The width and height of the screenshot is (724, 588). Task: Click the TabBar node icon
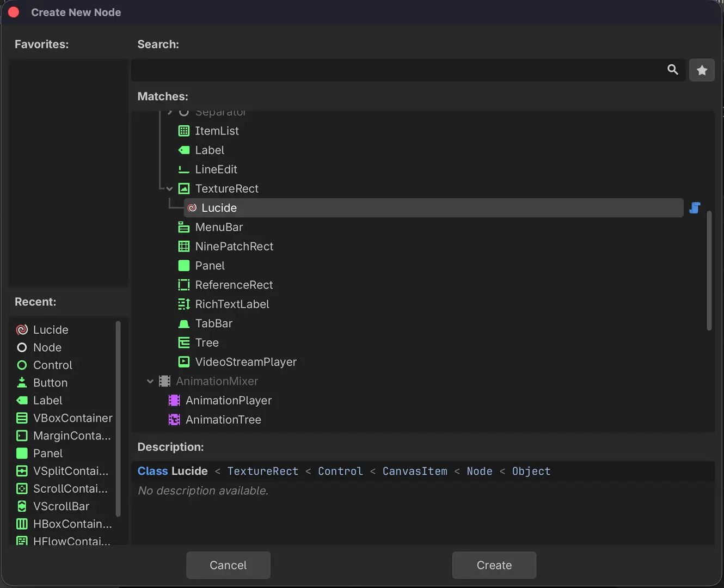(184, 324)
